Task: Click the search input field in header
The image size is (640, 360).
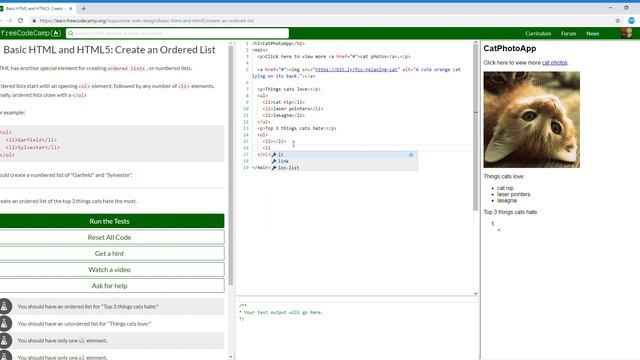Action: click(x=178, y=33)
